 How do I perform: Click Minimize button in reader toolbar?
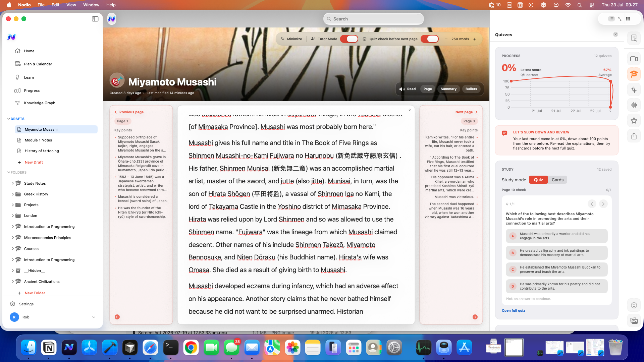[291, 39]
